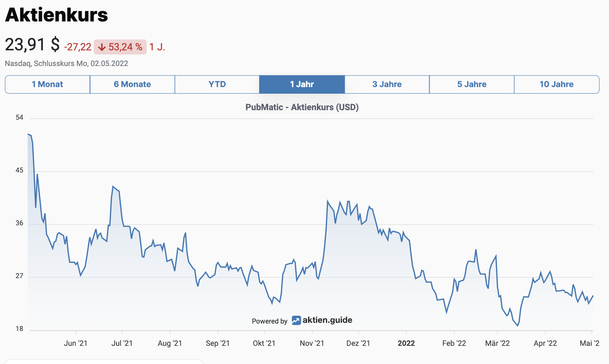This screenshot has width=609, height=364.
Task: Click the 1 J. period label
Action: coord(157,47)
